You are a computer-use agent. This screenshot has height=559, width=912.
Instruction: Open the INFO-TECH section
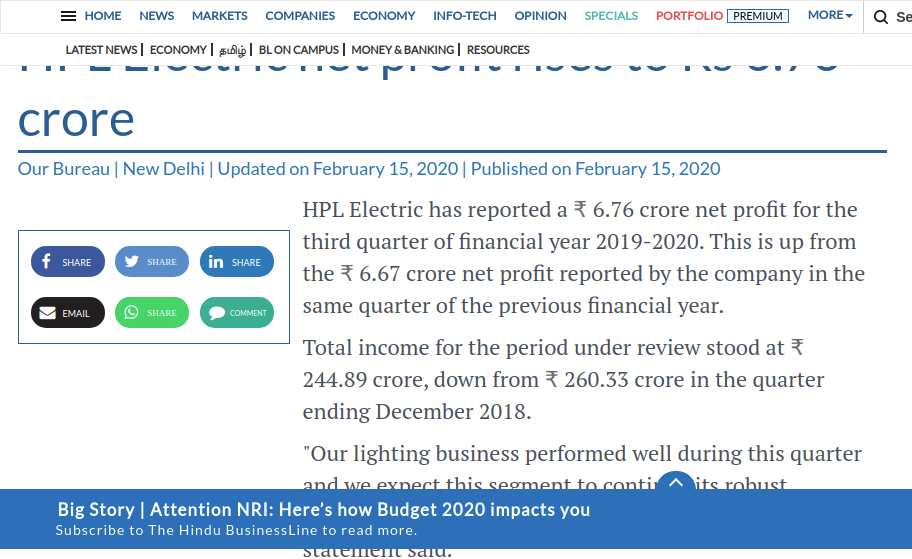[x=465, y=16]
